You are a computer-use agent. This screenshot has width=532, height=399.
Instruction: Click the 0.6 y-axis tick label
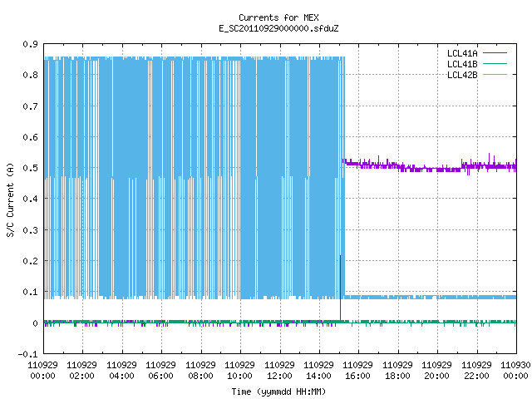coord(31,137)
